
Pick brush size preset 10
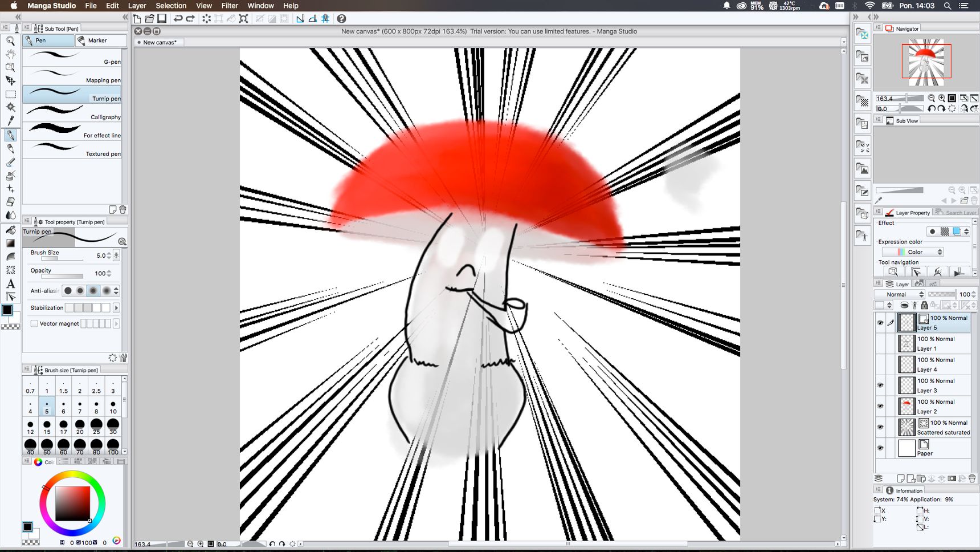tap(113, 407)
